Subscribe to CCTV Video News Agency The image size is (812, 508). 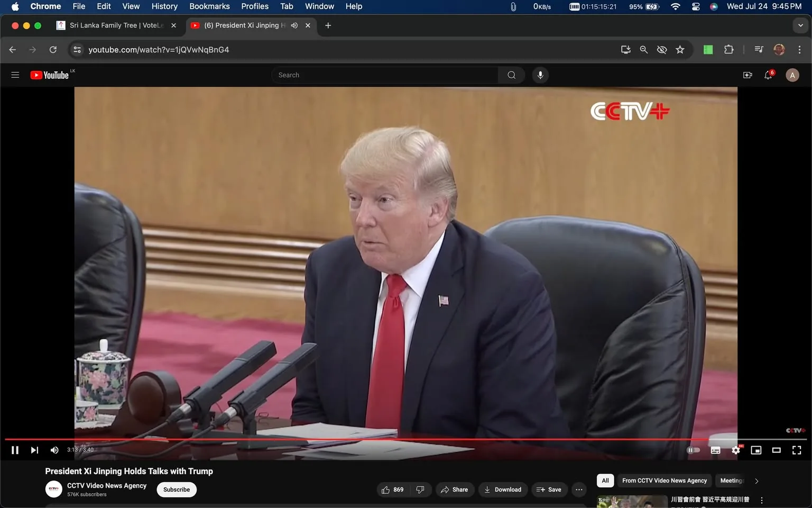[176, 489]
